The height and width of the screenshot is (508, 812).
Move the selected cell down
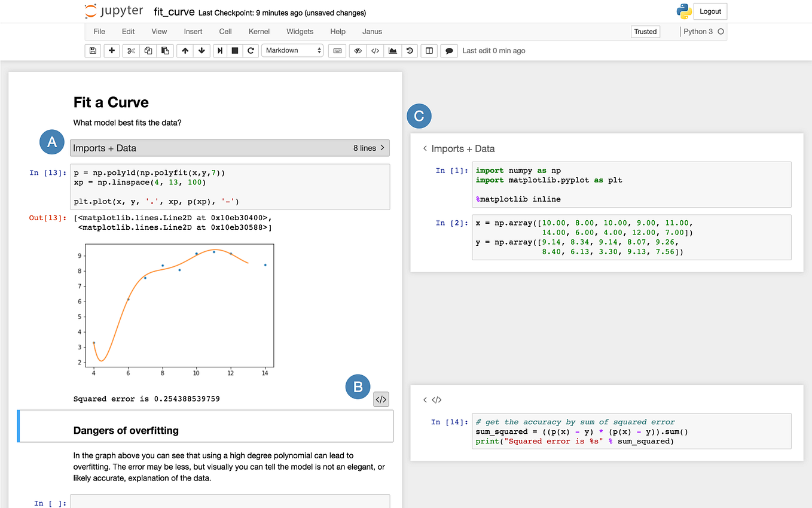202,51
